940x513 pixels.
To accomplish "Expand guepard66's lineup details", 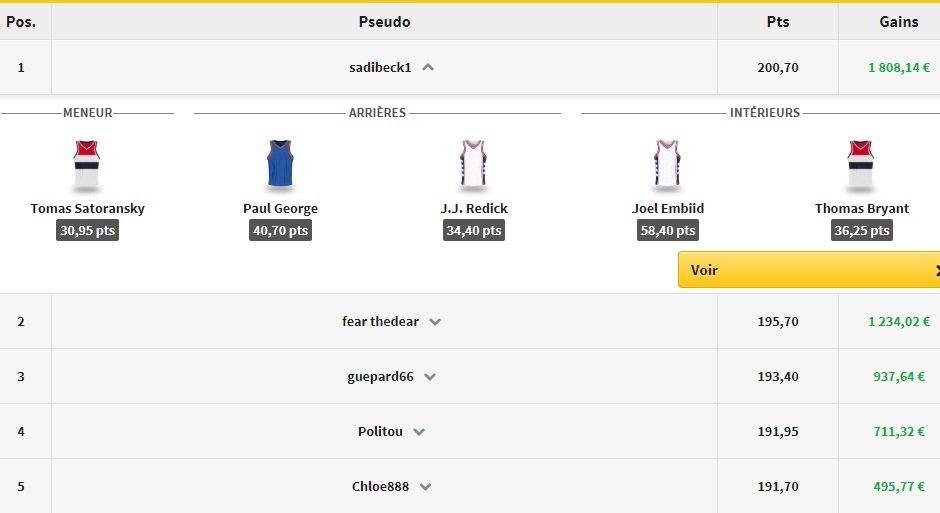I will 430,377.
